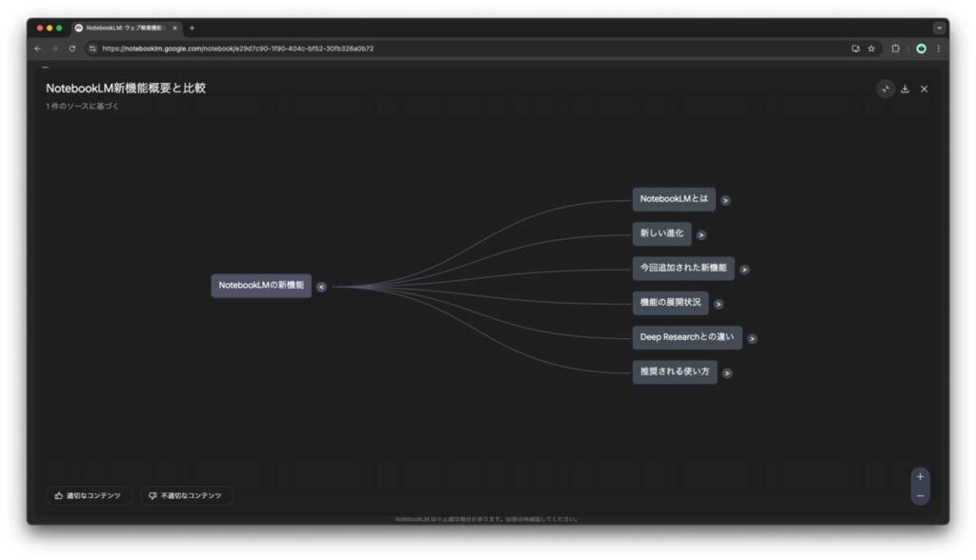Expand the 新しい進化 node chevron
The image size is (976, 560).
pos(701,235)
